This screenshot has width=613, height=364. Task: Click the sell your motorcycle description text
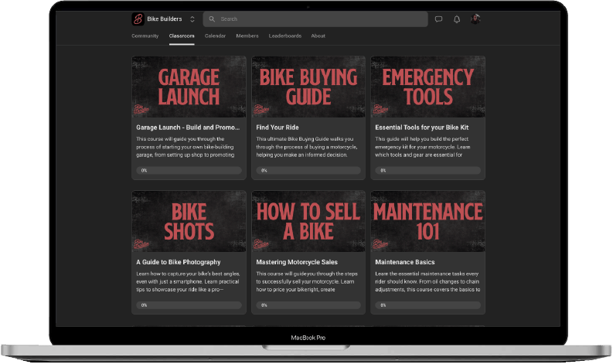pos(307,281)
